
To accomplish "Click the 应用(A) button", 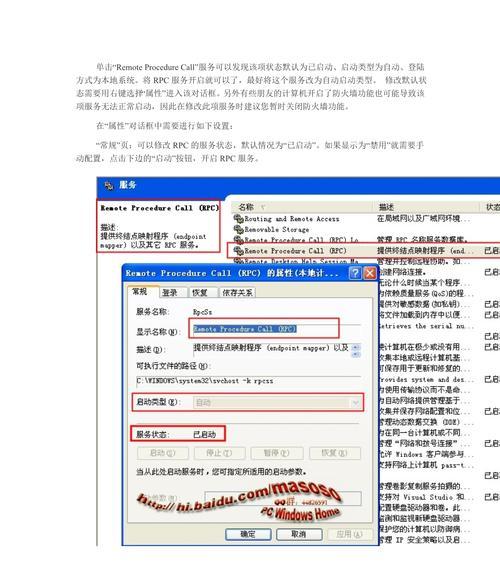I will 349,534.
